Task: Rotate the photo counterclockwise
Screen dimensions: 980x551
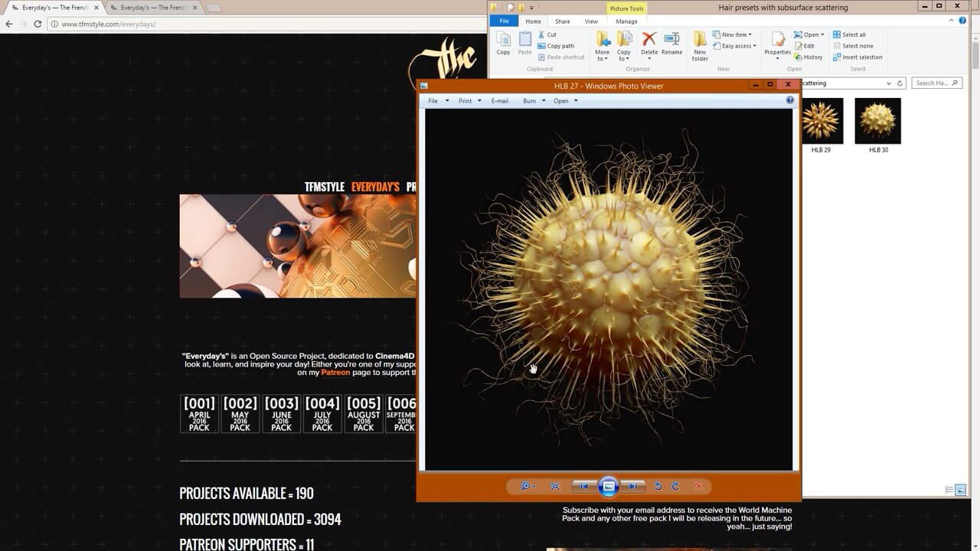Action: click(x=658, y=486)
